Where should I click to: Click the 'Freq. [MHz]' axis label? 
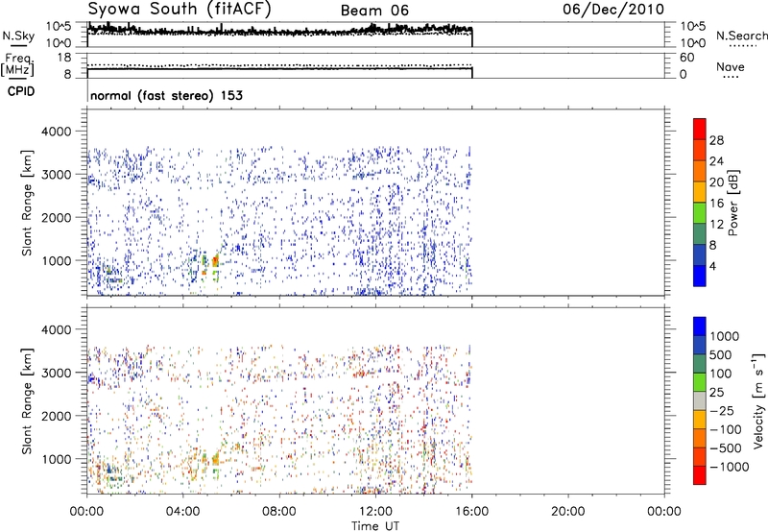pos(17,64)
